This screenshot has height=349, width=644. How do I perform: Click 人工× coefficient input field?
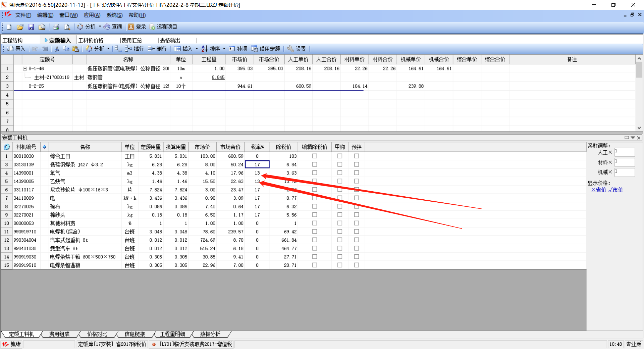click(625, 152)
